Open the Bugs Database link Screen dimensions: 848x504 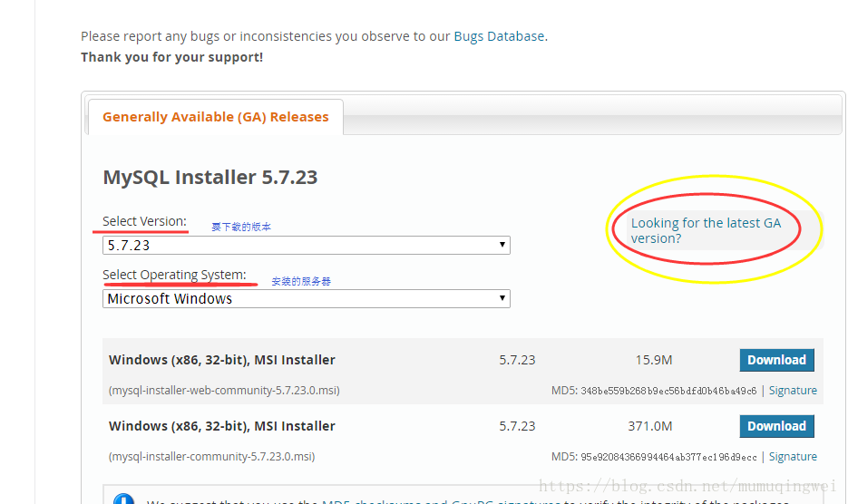pyautogui.click(x=499, y=36)
